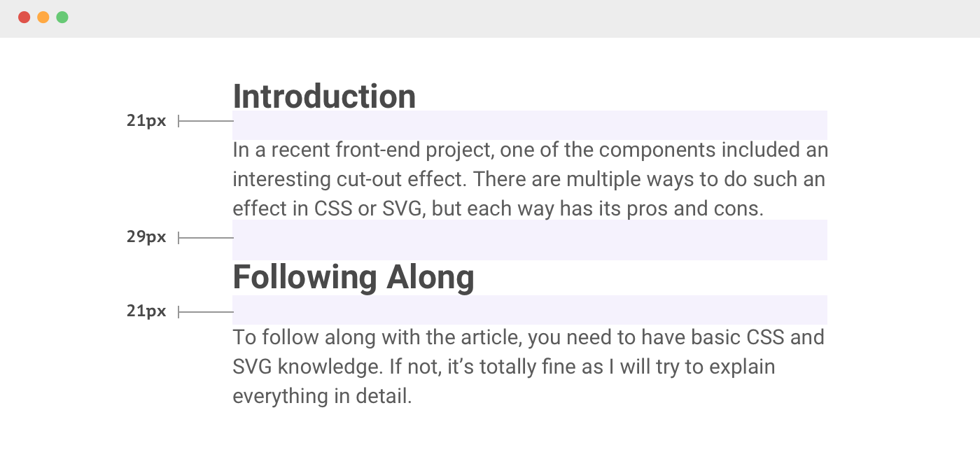
Task: Click the green maximize window dot
Action: point(62,17)
